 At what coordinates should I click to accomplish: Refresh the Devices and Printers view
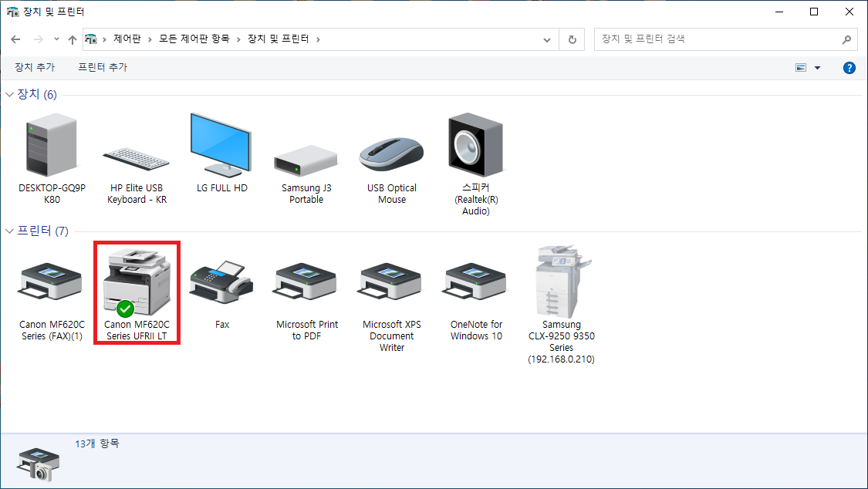[x=572, y=39]
